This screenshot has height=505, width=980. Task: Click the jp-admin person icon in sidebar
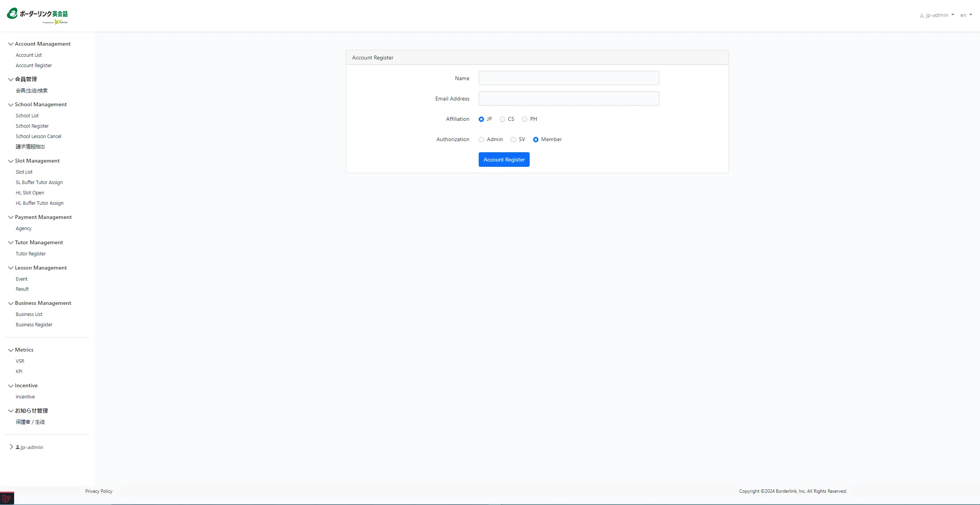[18, 447]
